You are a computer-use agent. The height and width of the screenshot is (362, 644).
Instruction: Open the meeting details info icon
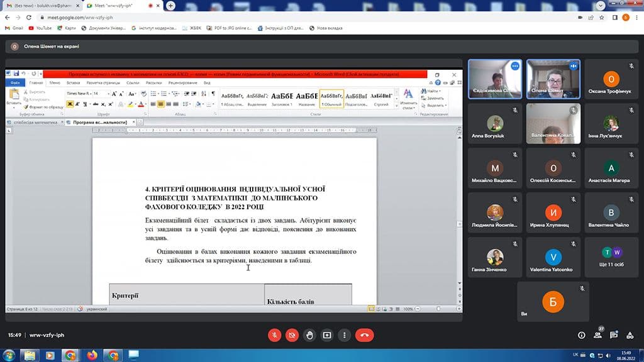coord(582,336)
